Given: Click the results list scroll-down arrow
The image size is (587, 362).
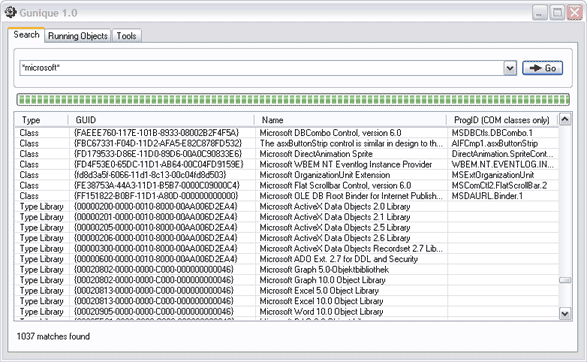Looking at the screenshot, I should (565, 313).
